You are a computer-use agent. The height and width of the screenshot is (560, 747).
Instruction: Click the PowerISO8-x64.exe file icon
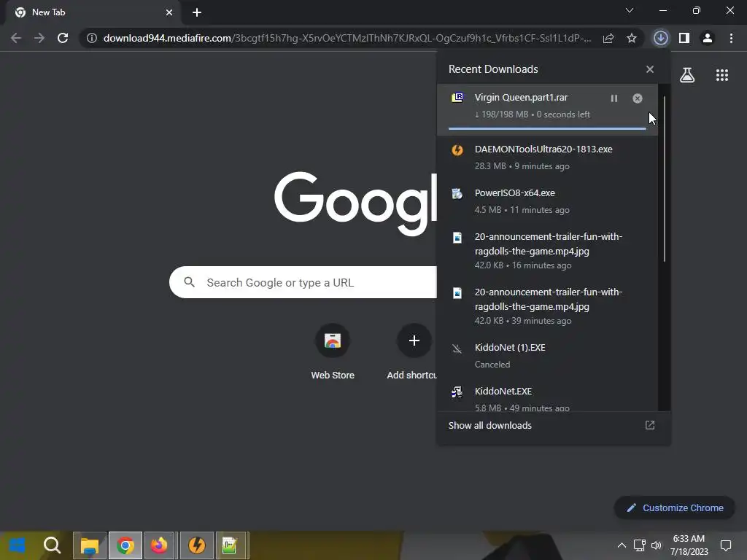[x=457, y=194]
